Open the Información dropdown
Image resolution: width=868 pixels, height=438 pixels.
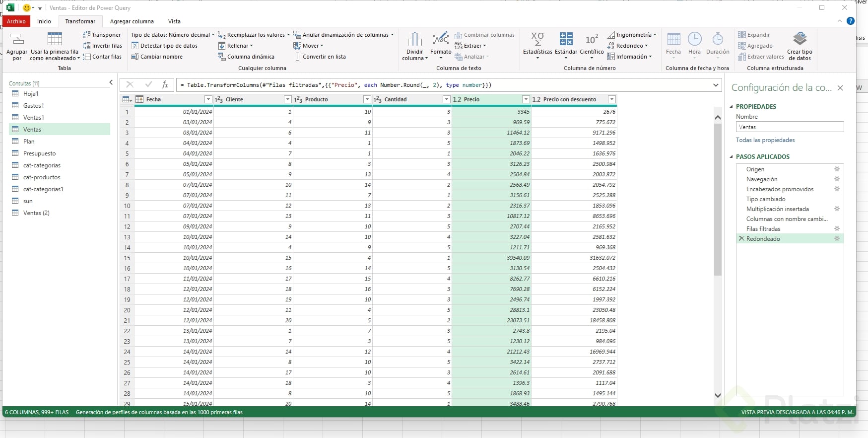click(x=629, y=57)
